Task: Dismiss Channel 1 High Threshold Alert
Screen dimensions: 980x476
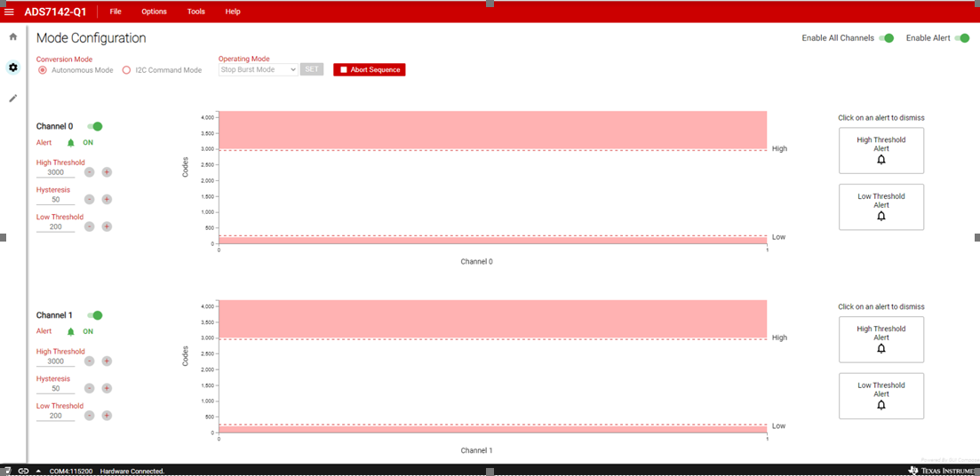Action: point(881,339)
